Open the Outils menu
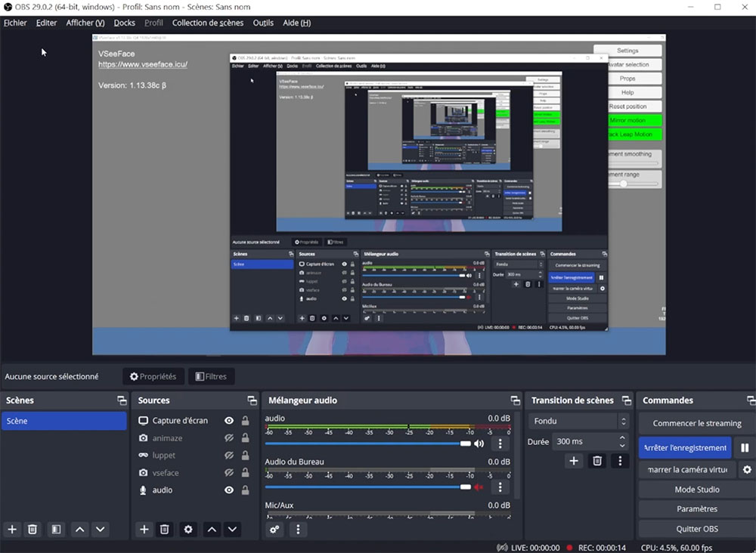 pos(263,23)
